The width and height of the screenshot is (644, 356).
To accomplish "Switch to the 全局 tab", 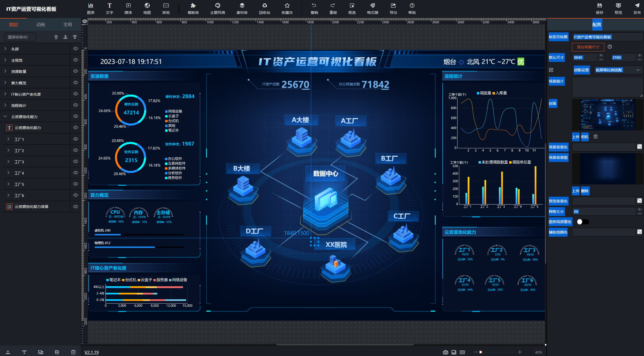I will (67, 25).
